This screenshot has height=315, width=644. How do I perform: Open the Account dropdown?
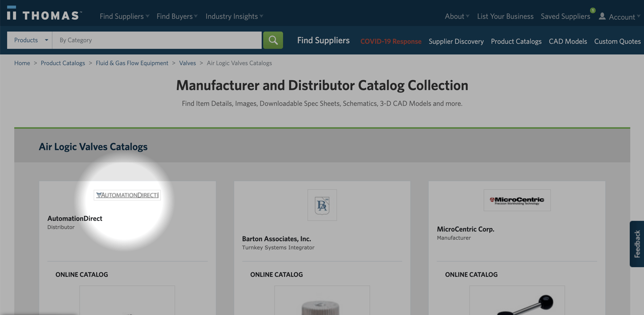pos(624,16)
